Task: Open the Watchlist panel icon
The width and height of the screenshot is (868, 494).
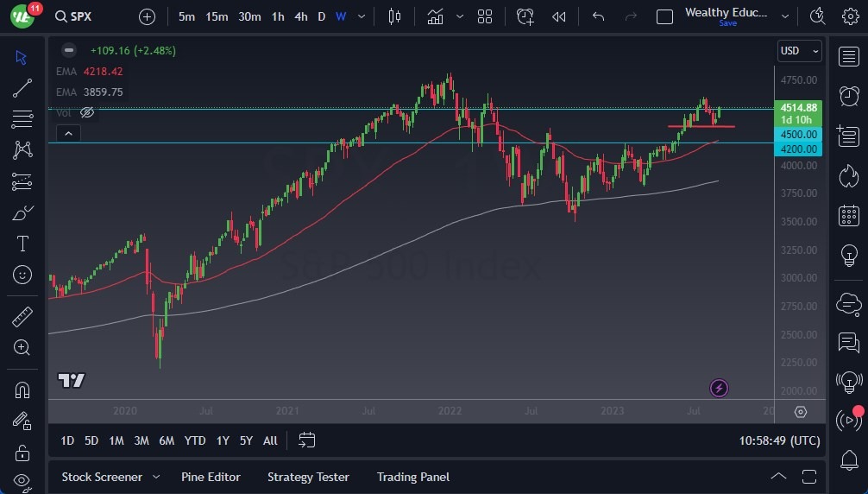Action: click(x=849, y=56)
